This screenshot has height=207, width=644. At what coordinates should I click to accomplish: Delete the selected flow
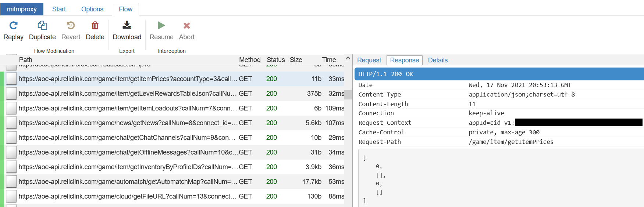[x=95, y=31]
